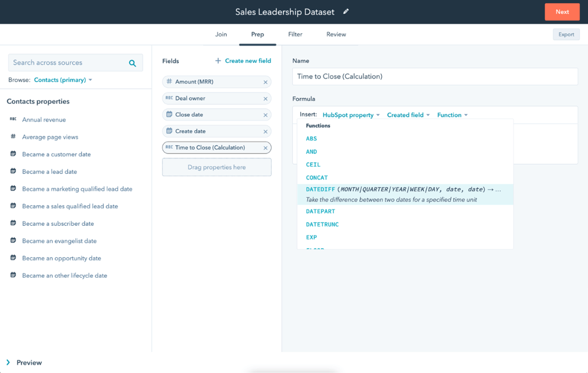This screenshot has height=373, width=588.
Task: Select Became a sales qualified lead date
Action: click(70, 206)
